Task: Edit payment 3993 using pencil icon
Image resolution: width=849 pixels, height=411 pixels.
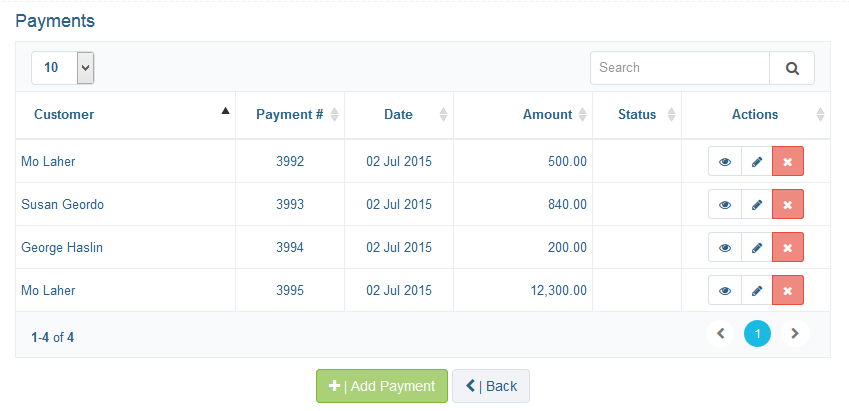Action: coord(756,204)
